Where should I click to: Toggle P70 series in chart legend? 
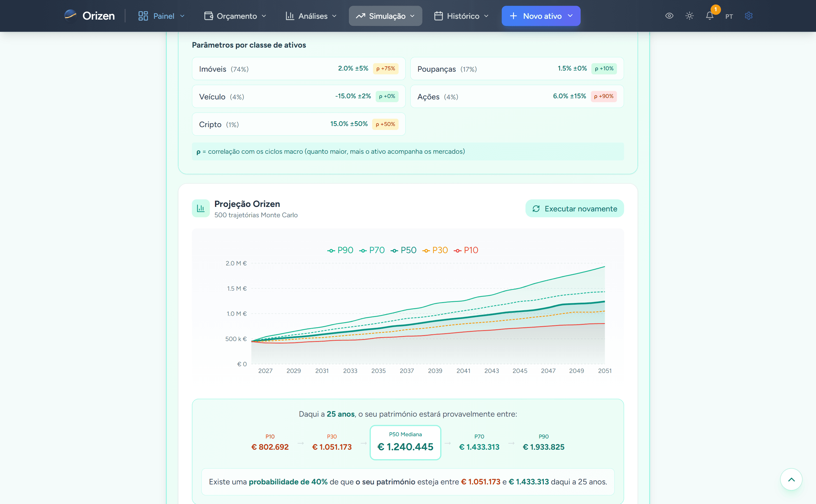[372, 250]
